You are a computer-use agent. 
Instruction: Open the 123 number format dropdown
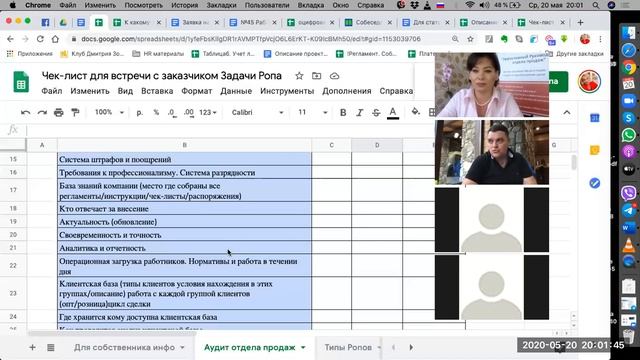point(208,112)
